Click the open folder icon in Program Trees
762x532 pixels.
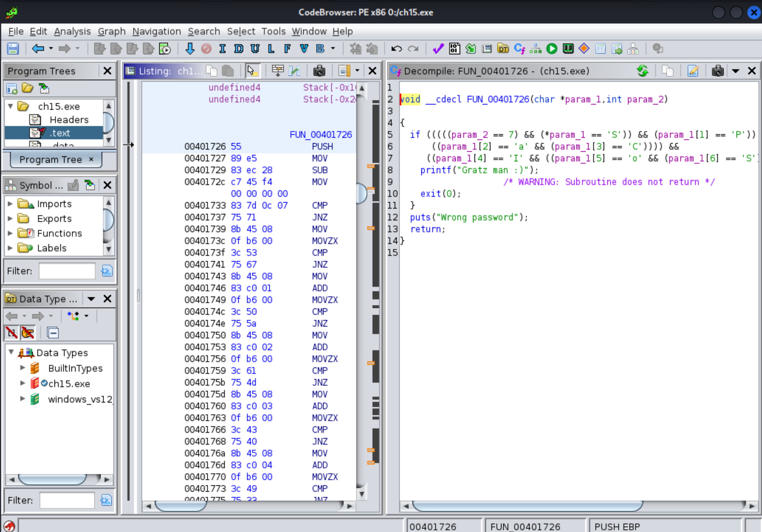coord(27,88)
